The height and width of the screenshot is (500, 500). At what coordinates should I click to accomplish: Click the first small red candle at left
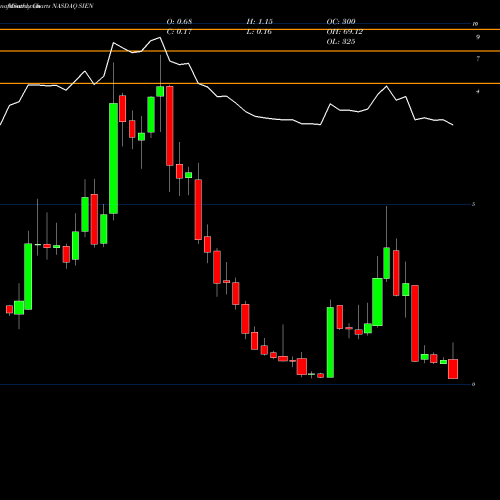pos(9,309)
